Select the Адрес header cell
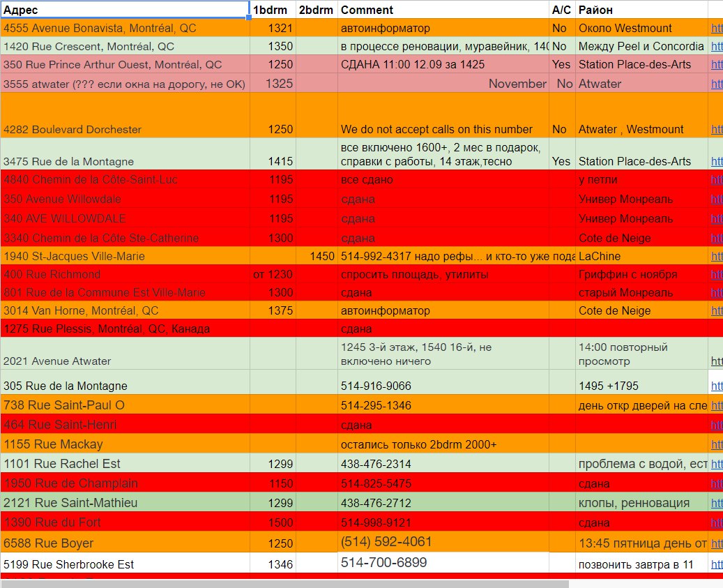This screenshot has height=588, width=723. point(125,10)
